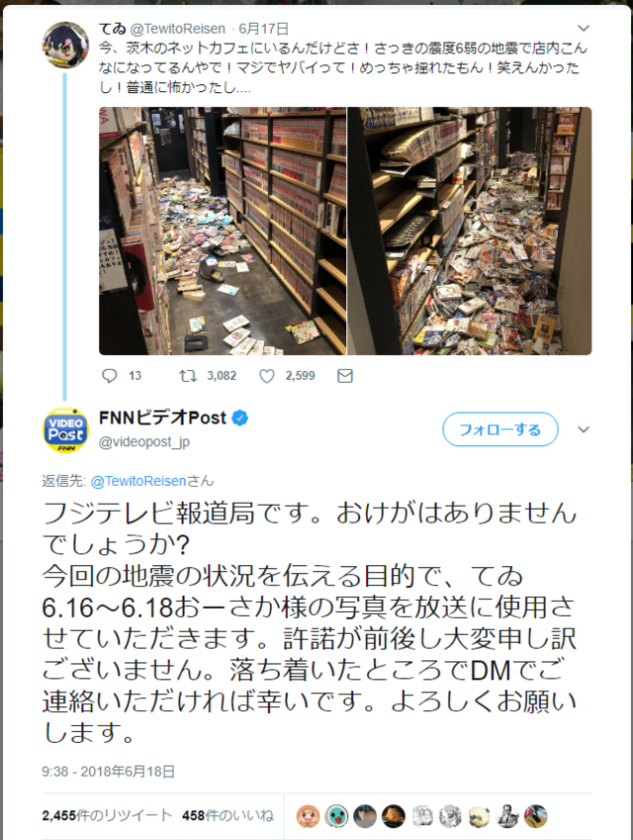633x840 pixels.
Task: Open TewitoReisen profile avatar
Action: click(66, 45)
